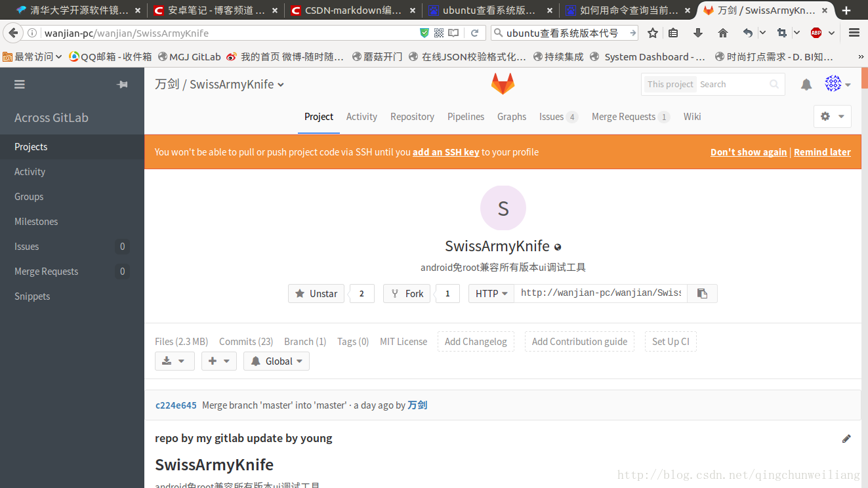This screenshot has height=488, width=868.
Task: Edit the README with the pencil icon
Action: pos(846,438)
